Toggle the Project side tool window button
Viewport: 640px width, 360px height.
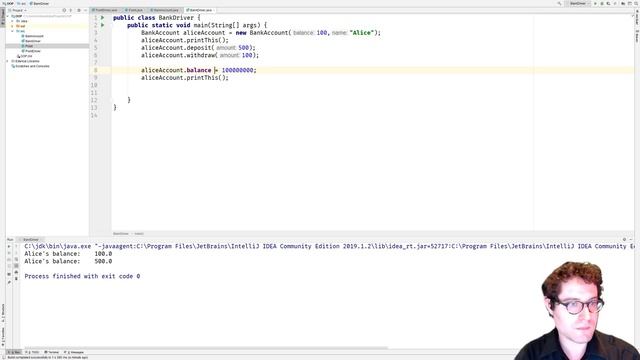point(2,17)
